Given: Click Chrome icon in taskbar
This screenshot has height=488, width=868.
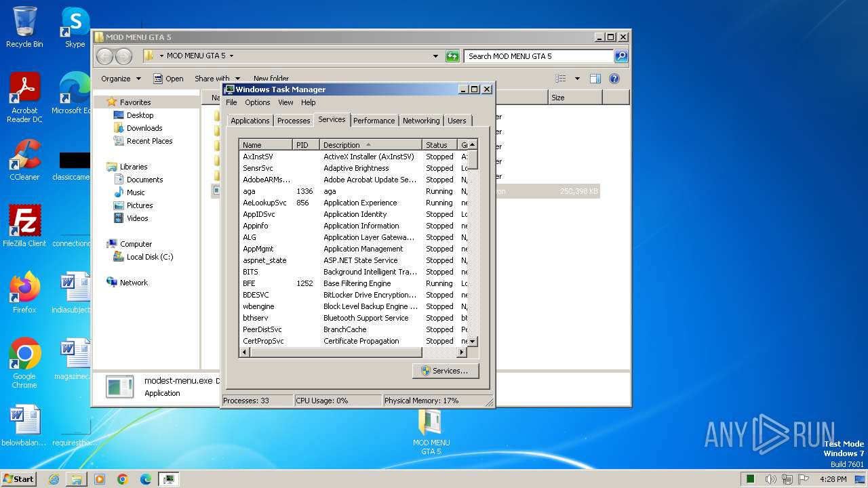Looking at the screenshot, I should click(x=123, y=479).
